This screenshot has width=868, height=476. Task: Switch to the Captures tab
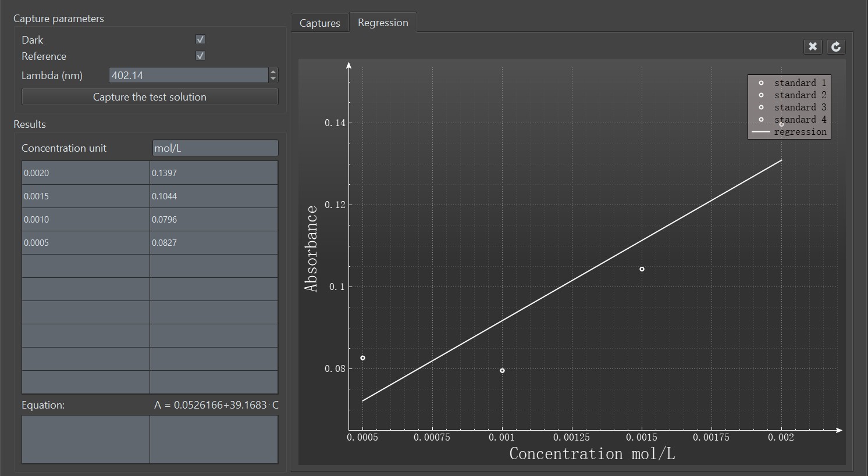(319, 23)
